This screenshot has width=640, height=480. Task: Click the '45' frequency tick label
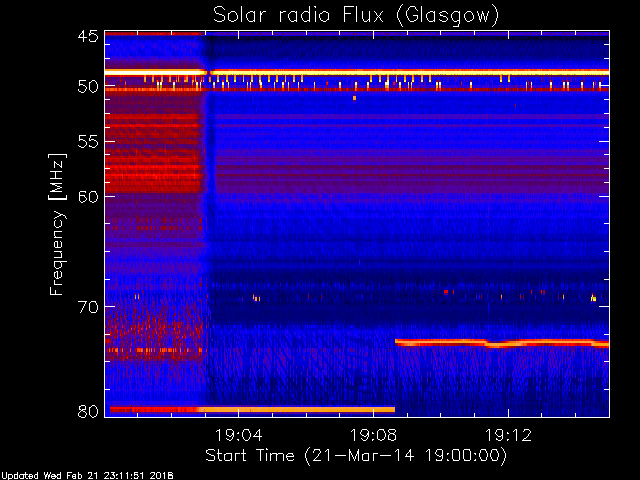tap(88, 36)
